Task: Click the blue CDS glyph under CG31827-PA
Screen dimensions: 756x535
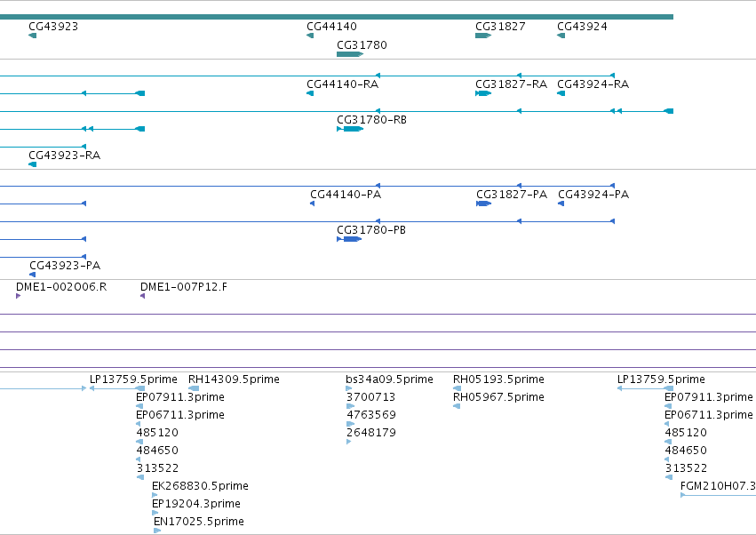Action: tap(483, 204)
